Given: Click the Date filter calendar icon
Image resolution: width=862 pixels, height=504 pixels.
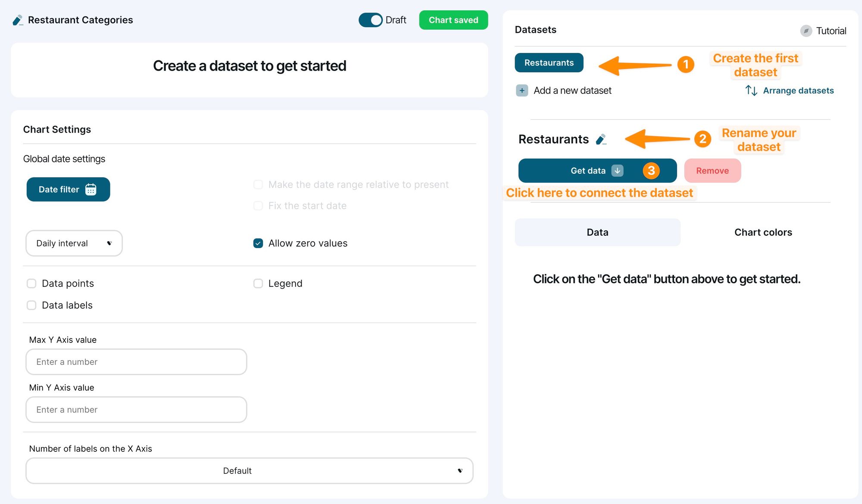Looking at the screenshot, I should point(91,189).
